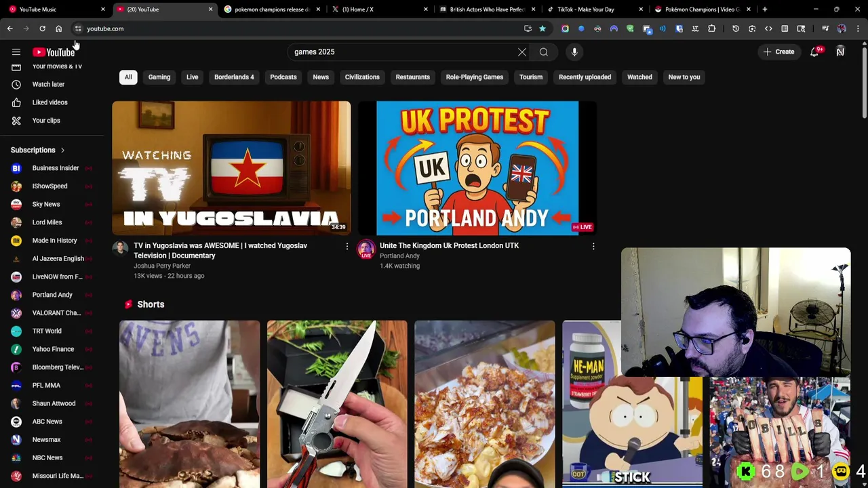Open the folding knife Short

point(337,404)
